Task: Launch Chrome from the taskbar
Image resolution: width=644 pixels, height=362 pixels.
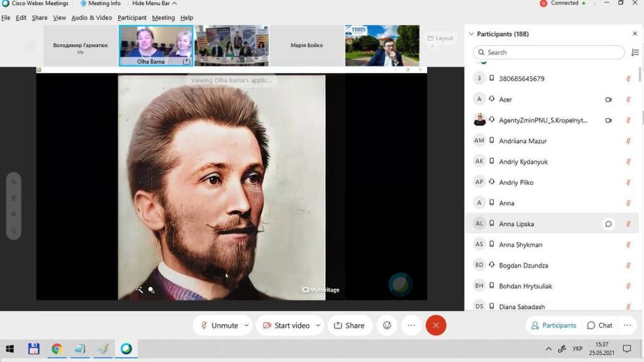Action: click(x=57, y=349)
